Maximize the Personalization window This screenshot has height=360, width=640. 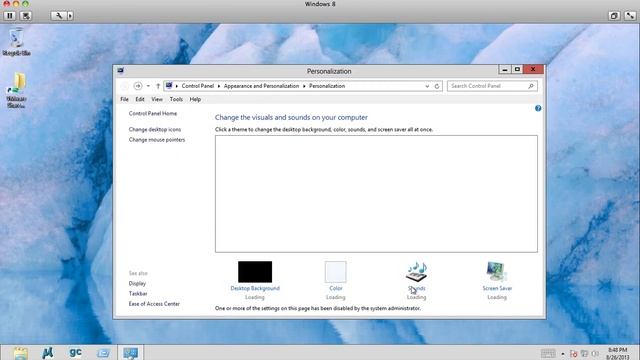point(517,69)
